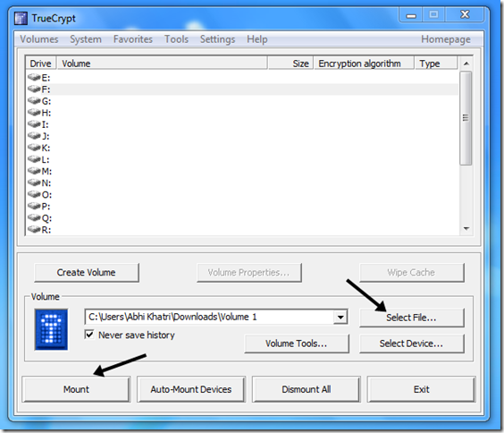
Task: Click the Size column header
Action: [x=290, y=64]
